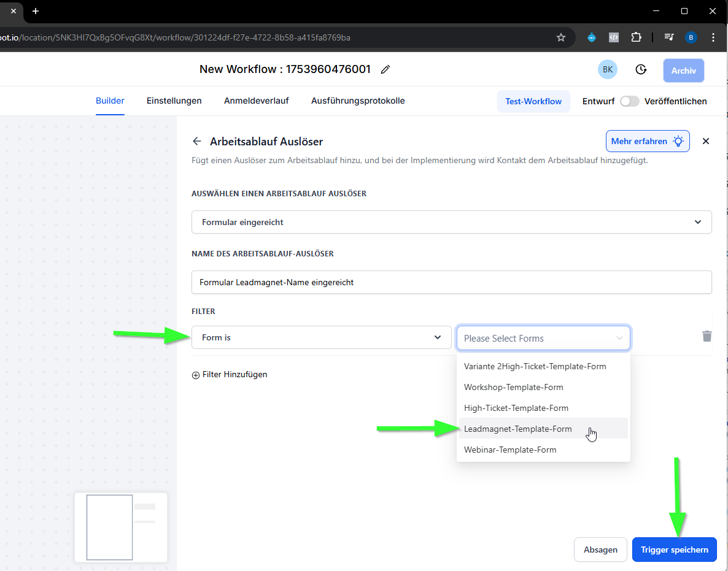The width and height of the screenshot is (728, 571).
Task: Open the Form is filter dropdown
Action: (321, 337)
